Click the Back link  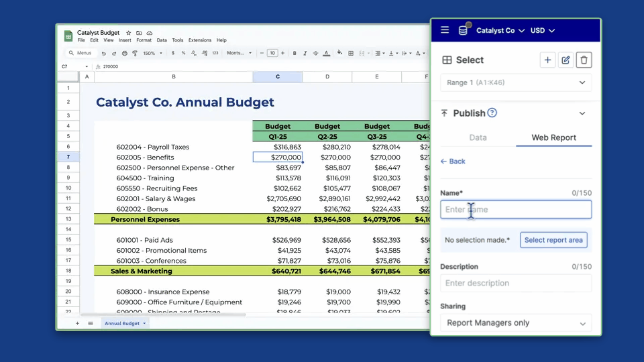(453, 162)
